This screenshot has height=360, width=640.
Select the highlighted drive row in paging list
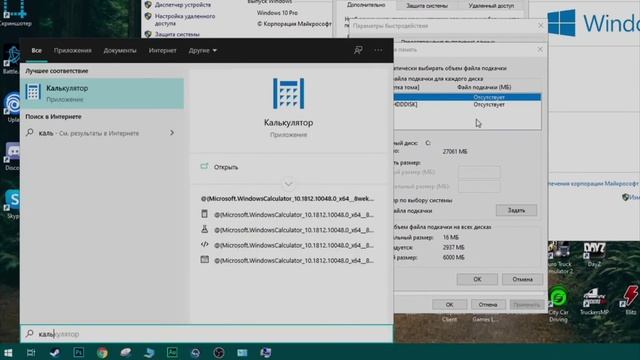(x=467, y=97)
